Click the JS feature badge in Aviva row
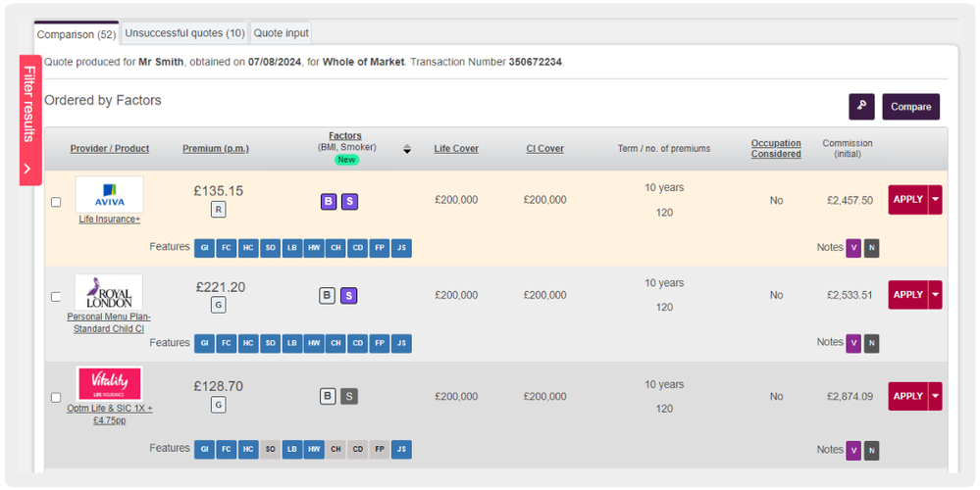This screenshot has height=490, width=980. tap(401, 248)
